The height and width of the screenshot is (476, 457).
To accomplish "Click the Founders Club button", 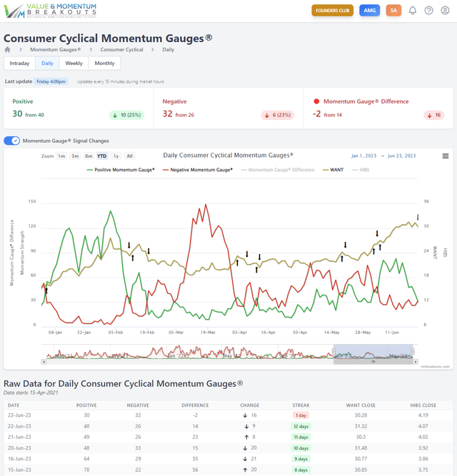I will [x=332, y=11].
